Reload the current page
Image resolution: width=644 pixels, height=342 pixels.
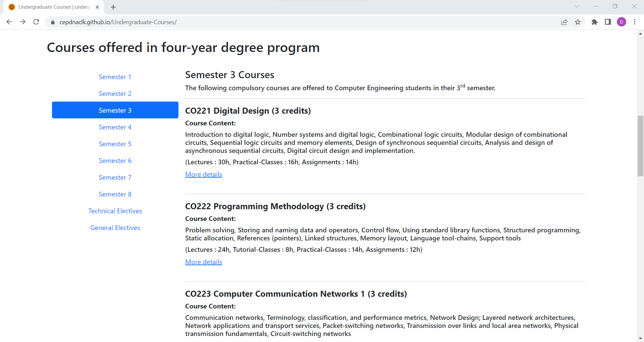coord(36,22)
